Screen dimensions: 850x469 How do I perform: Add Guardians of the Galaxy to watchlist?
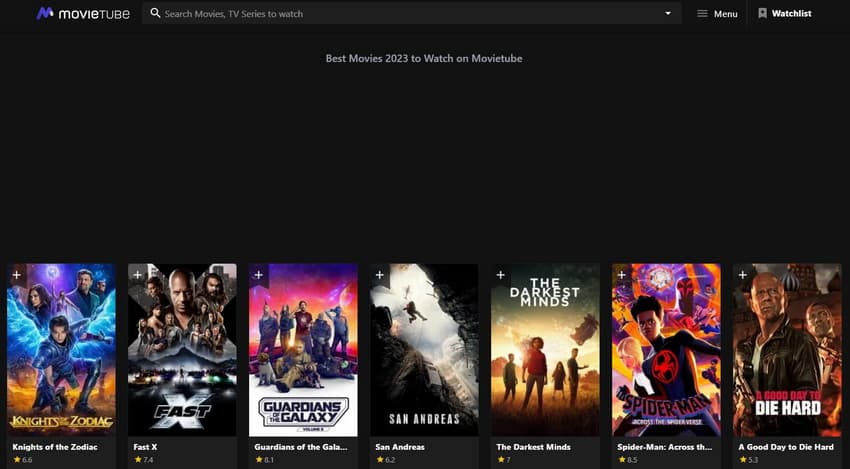[259, 274]
